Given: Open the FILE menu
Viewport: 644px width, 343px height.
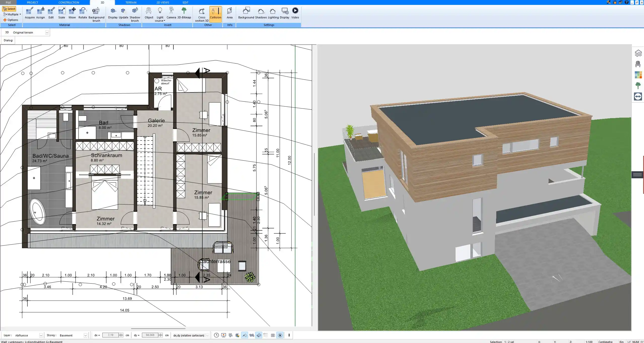Looking at the screenshot, I should [8, 2].
